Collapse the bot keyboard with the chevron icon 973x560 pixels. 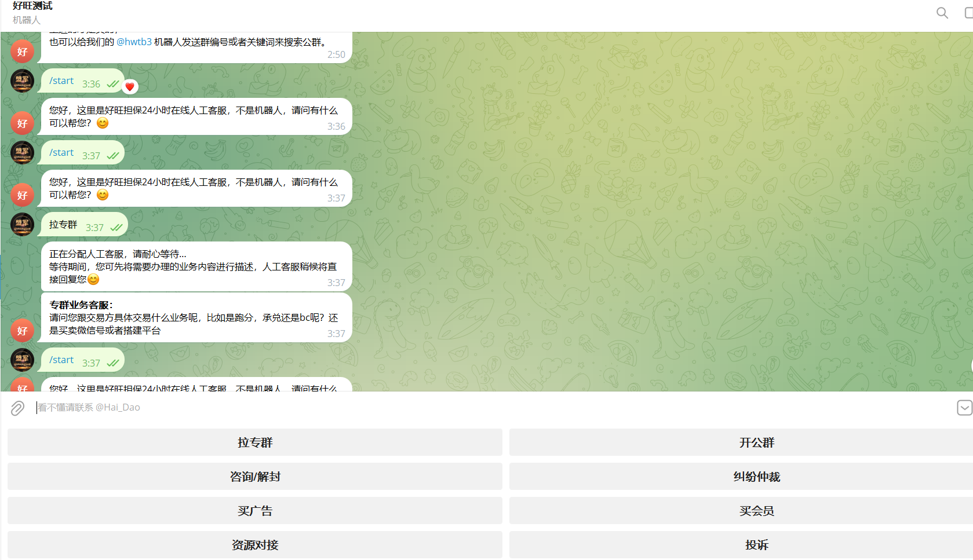point(964,408)
